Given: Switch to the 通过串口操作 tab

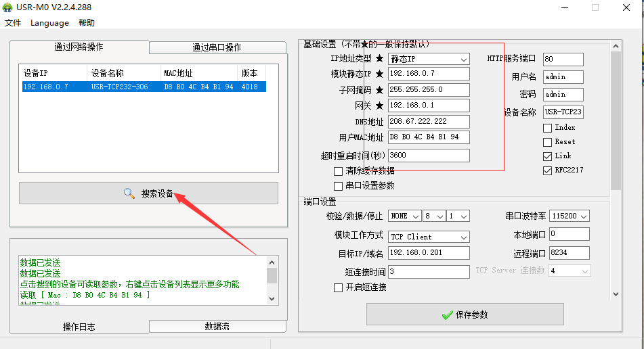Looking at the screenshot, I should tap(217, 47).
